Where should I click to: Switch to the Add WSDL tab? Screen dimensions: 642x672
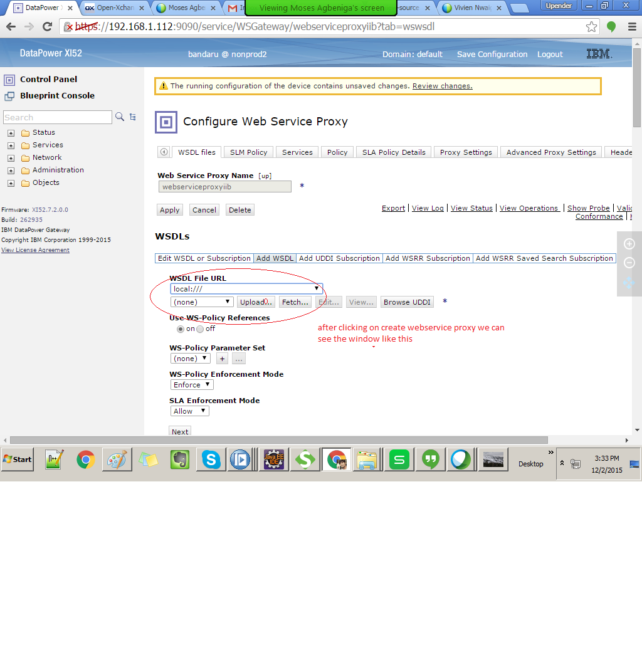pyautogui.click(x=275, y=258)
